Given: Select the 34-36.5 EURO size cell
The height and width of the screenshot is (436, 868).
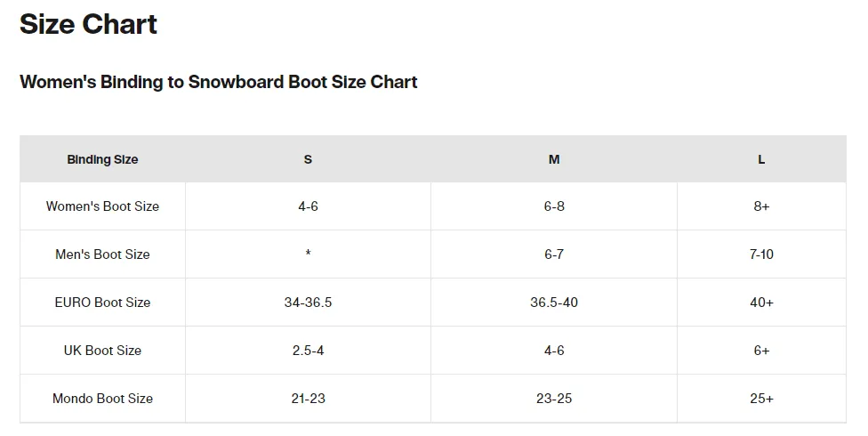Looking at the screenshot, I should point(308,303).
